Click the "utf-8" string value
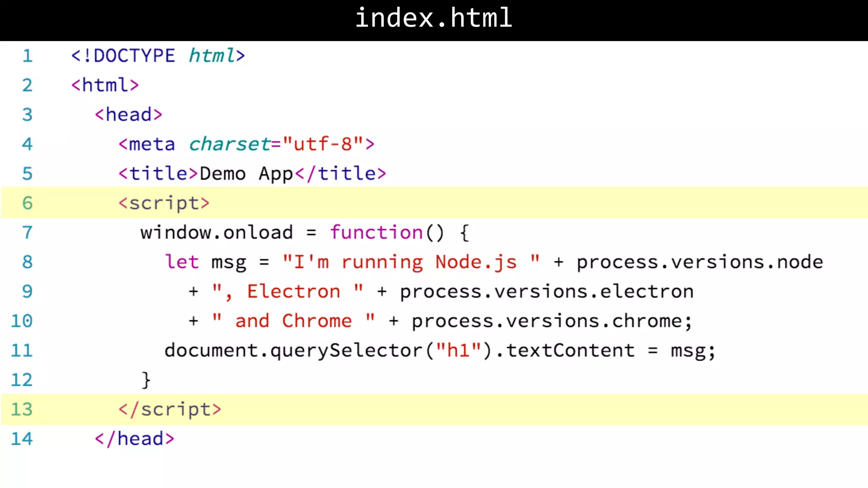The width and height of the screenshot is (868, 488). click(x=323, y=144)
